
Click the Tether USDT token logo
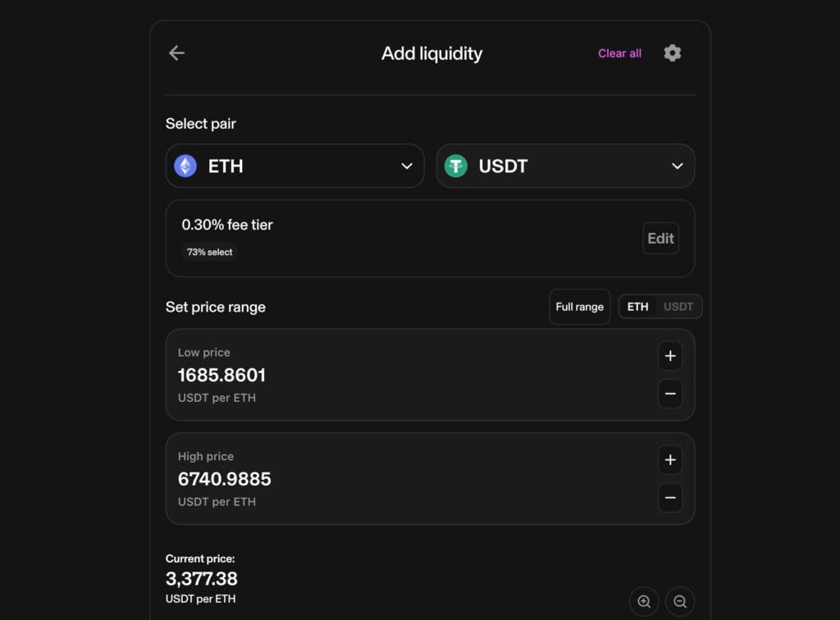pos(456,166)
